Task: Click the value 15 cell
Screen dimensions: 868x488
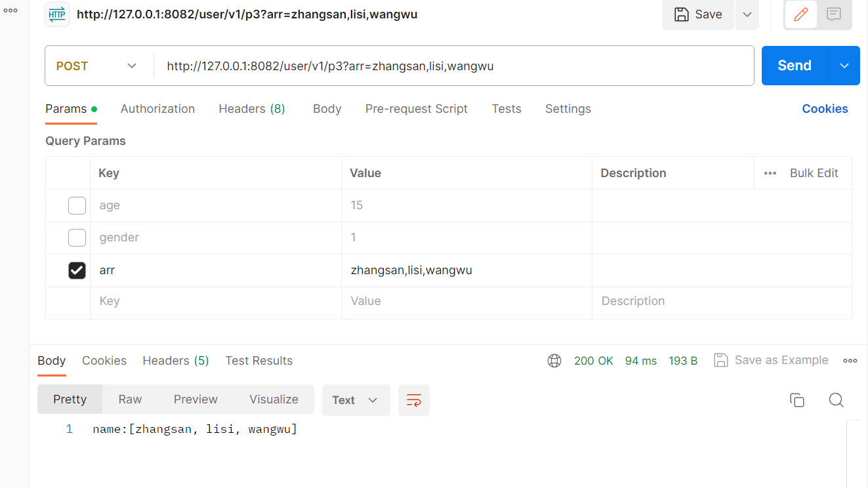Action: (466, 205)
